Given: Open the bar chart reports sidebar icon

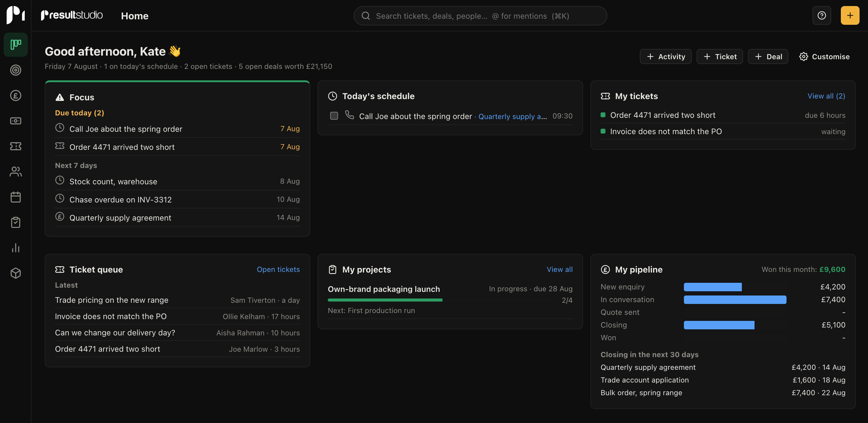Looking at the screenshot, I should click(15, 248).
